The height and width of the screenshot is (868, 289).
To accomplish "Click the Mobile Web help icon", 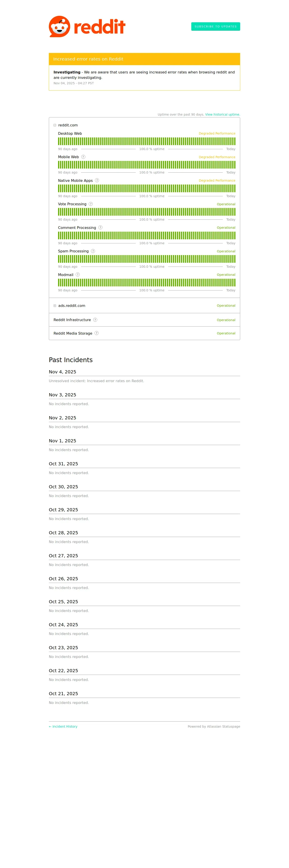I will coord(83,157).
